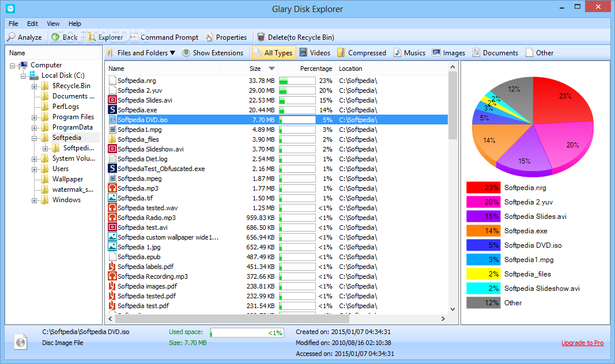
Task: Filter by Compressed file type
Action: (361, 52)
